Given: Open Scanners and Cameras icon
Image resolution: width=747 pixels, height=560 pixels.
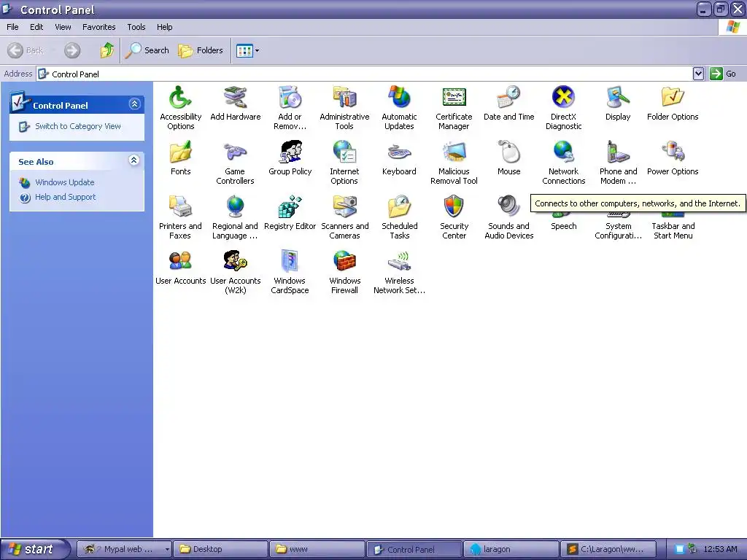Looking at the screenshot, I should point(344,207).
